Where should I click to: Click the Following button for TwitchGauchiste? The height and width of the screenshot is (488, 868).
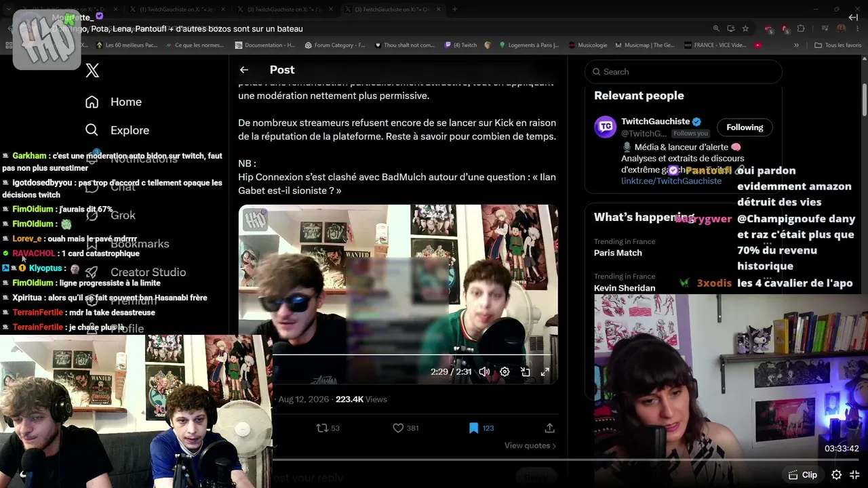pos(745,127)
